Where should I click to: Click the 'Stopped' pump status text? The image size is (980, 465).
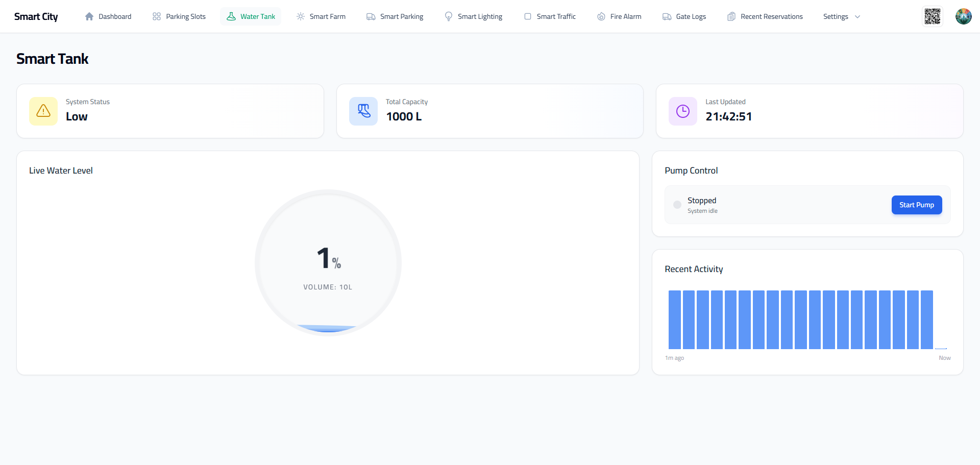pyautogui.click(x=702, y=200)
